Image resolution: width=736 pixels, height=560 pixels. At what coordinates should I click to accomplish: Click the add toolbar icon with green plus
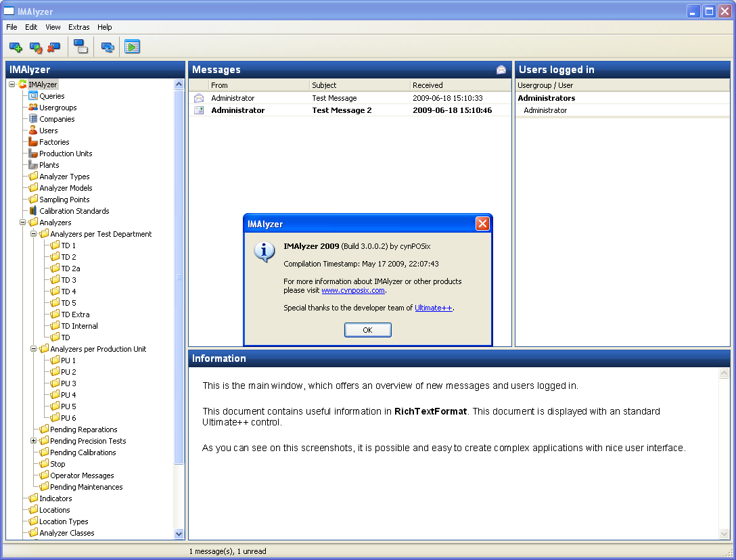coord(16,47)
